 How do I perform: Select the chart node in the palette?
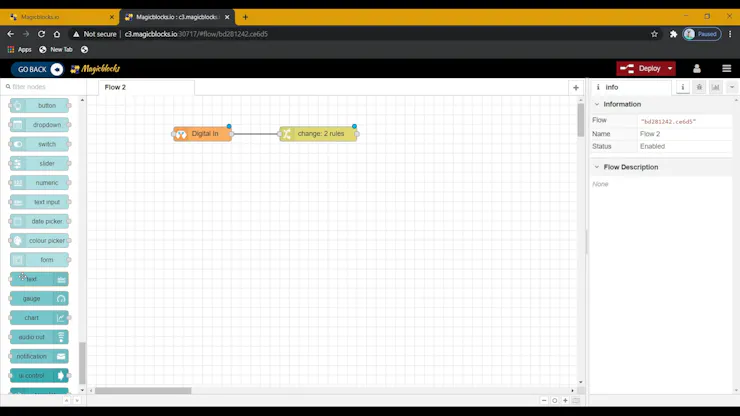pyautogui.click(x=39, y=318)
